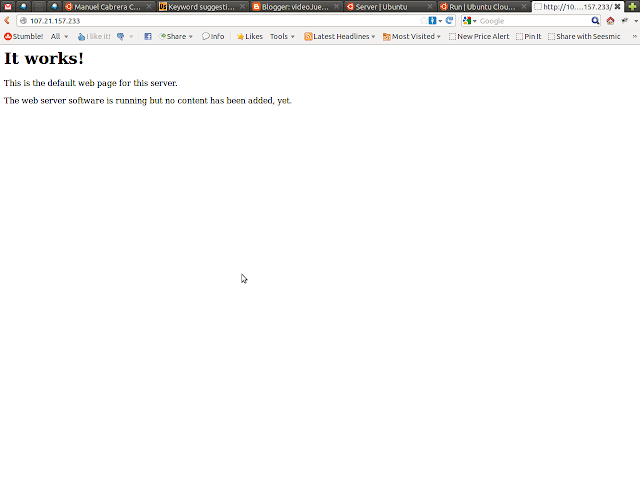This screenshot has width=640, height=500.
Task: Open the Tools dropdown menu
Action: [x=282, y=36]
